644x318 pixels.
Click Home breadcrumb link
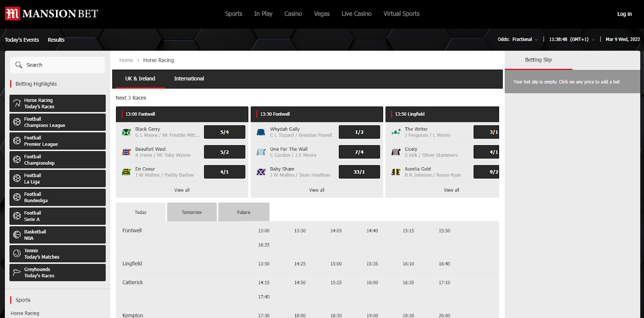126,60
